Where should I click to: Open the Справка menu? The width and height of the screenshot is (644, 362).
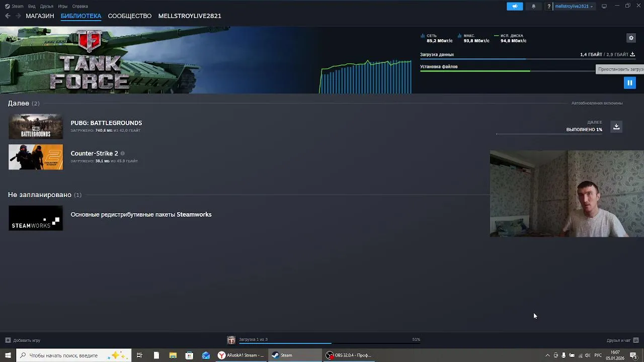(80, 6)
